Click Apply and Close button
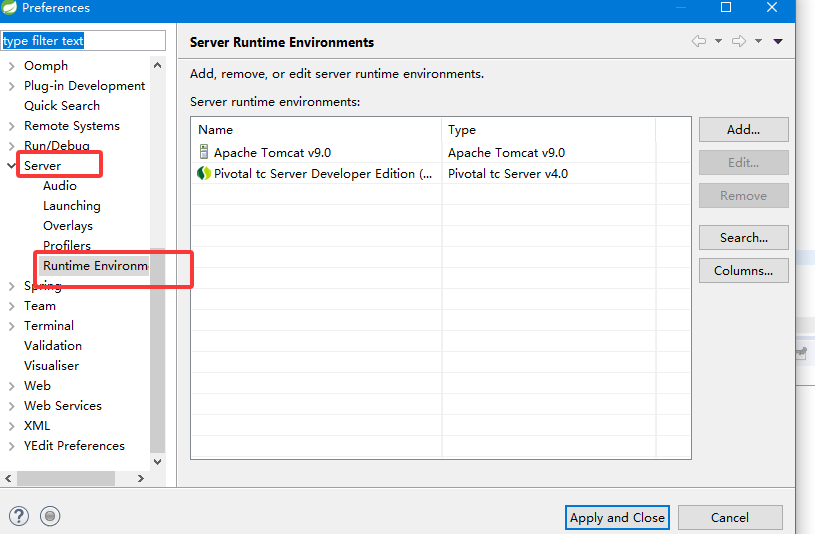Viewport: 815px width, 534px height. click(617, 517)
